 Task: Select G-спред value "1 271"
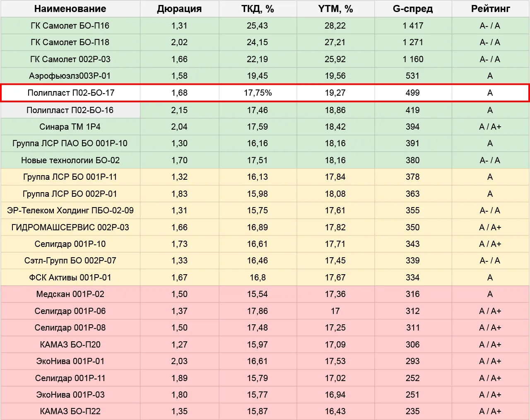pos(413,42)
